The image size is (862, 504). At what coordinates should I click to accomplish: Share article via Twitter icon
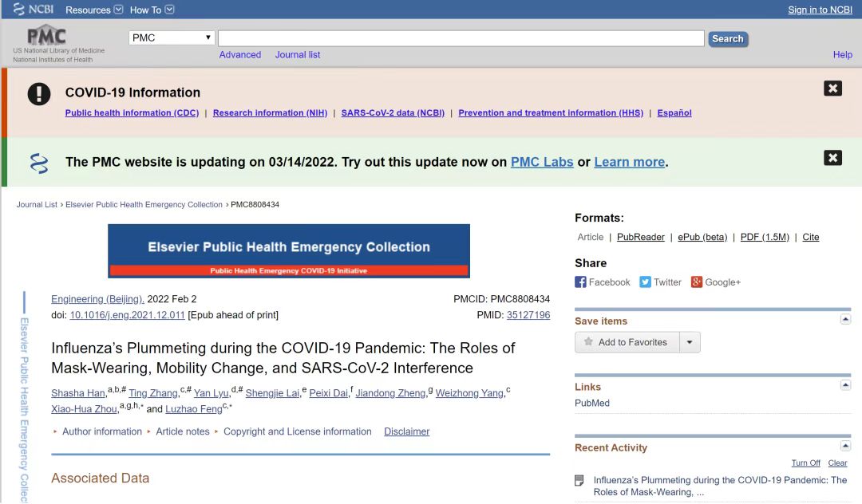point(646,282)
